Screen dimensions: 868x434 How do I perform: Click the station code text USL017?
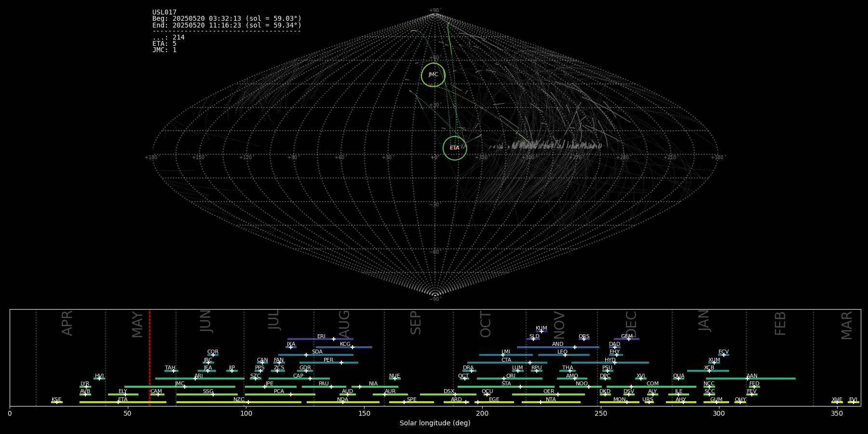pos(164,13)
